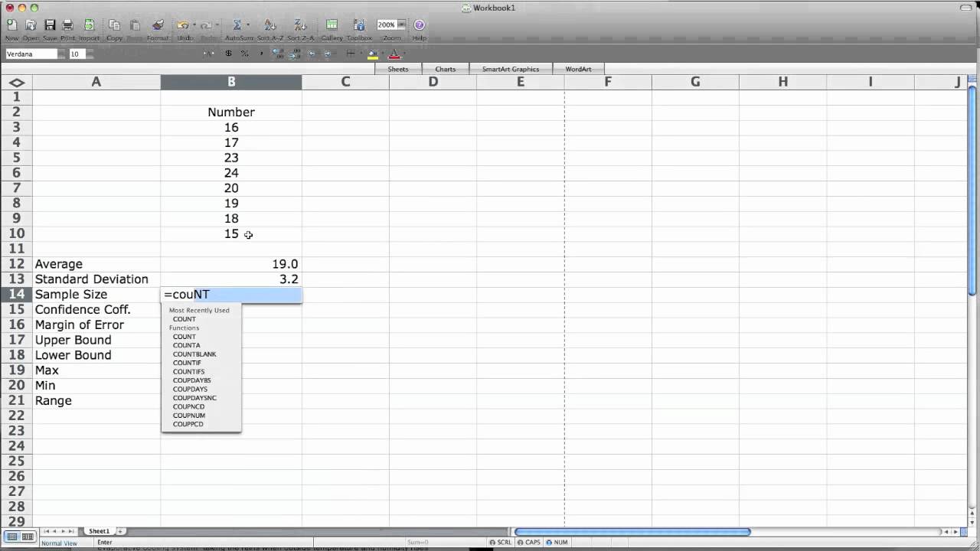Select the Format painter brush icon

158,25
